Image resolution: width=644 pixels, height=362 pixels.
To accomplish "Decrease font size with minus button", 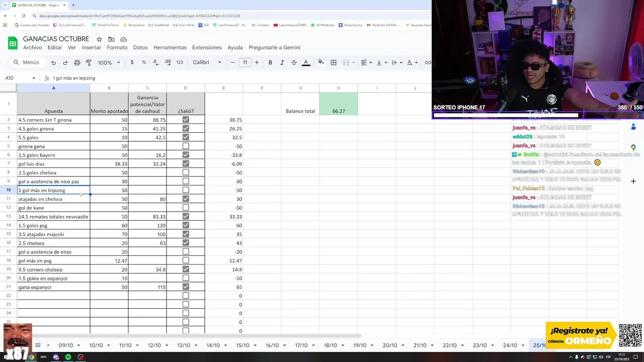I will click(232, 62).
